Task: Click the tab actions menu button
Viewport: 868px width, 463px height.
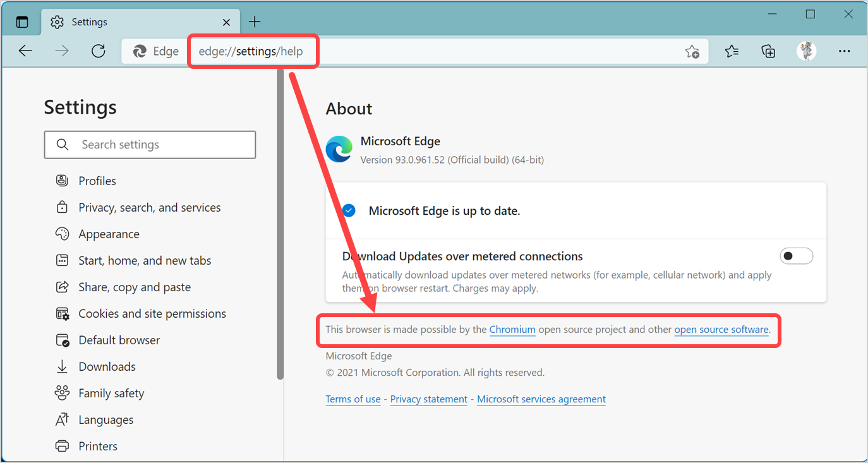Action: (21, 21)
